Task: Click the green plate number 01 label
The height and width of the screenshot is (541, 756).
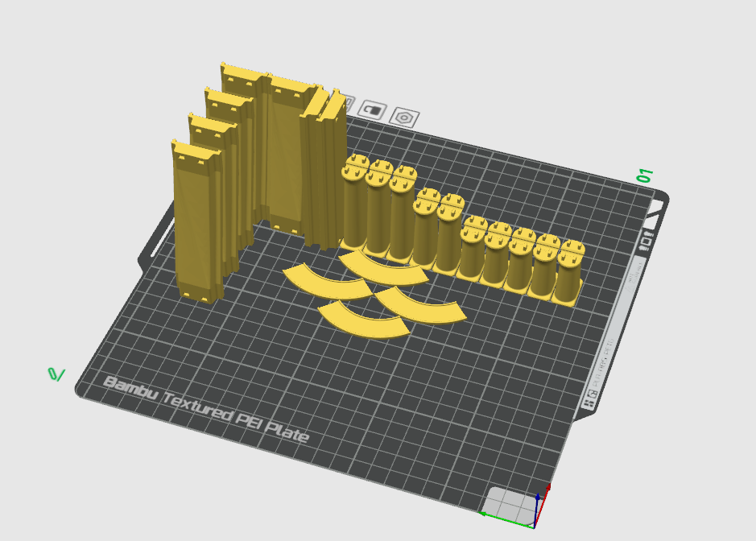Action: point(645,176)
